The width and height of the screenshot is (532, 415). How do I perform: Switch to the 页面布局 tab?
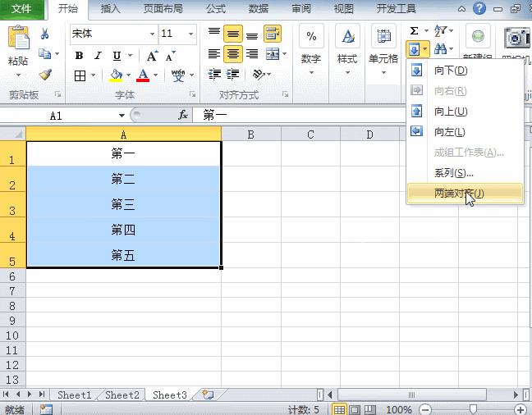[163, 8]
